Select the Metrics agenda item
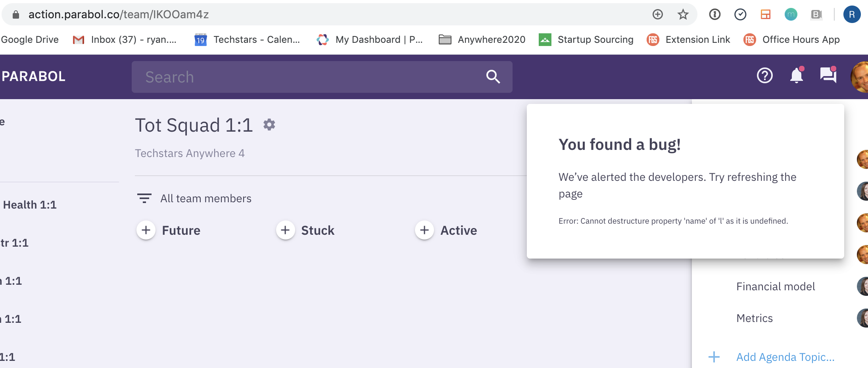 [x=754, y=318]
